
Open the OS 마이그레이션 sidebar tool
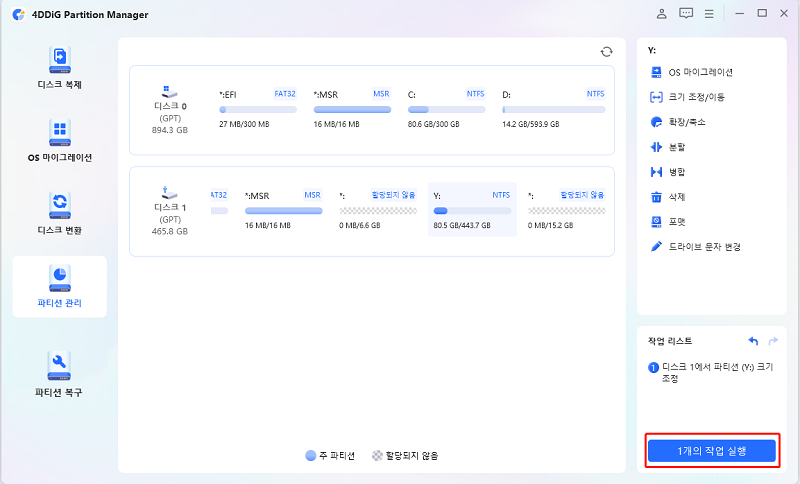(60, 141)
